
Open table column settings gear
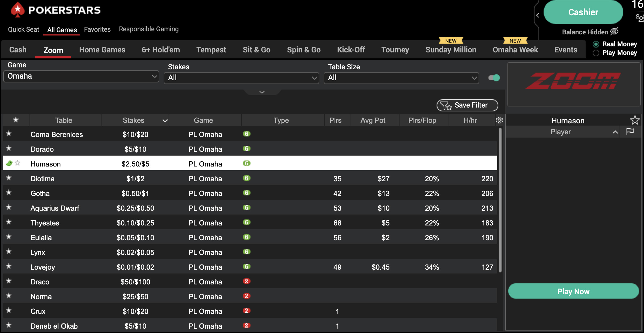(499, 120)
